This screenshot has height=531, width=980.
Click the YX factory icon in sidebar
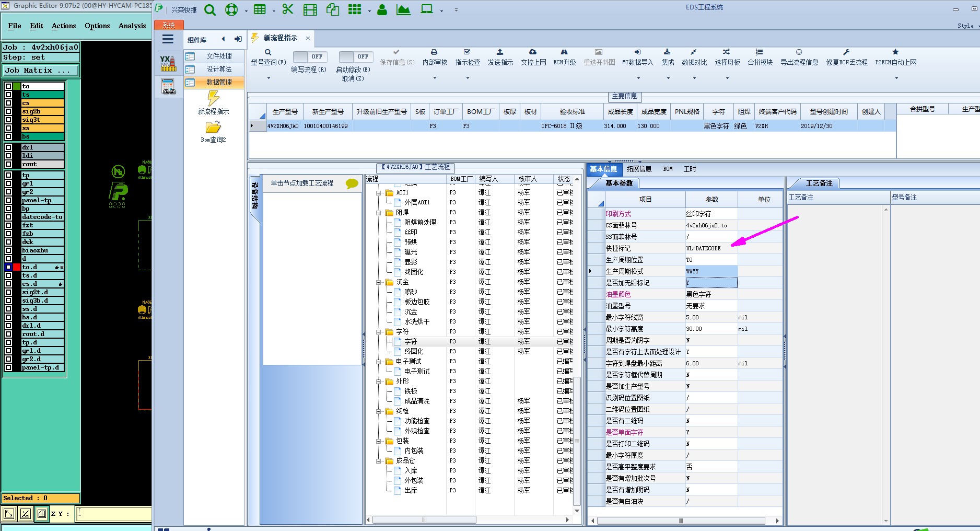168,63
